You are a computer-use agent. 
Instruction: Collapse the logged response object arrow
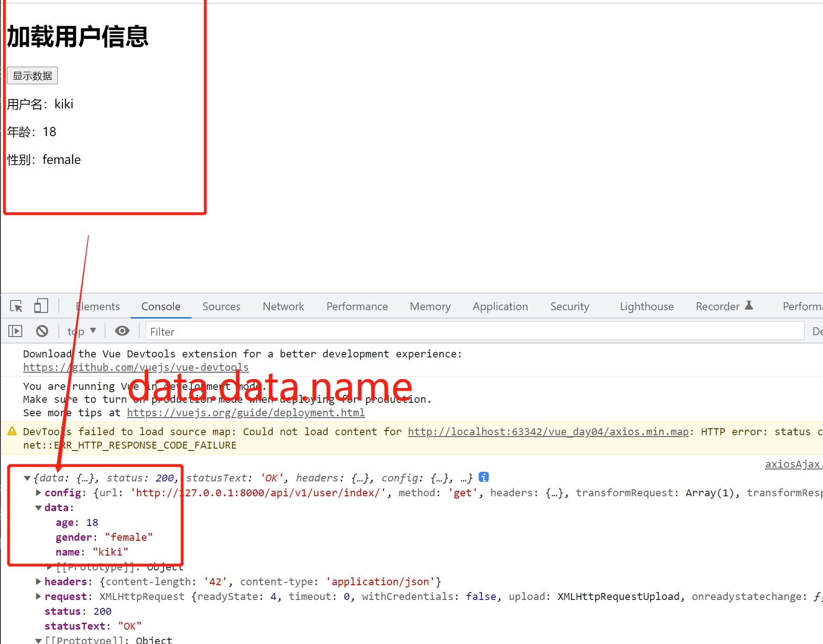pos(27,478)
